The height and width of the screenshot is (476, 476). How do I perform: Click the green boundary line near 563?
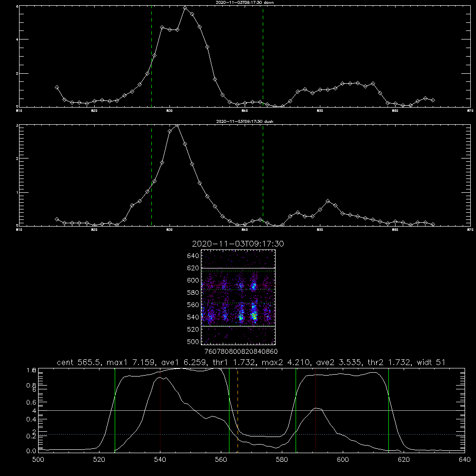[x=229, y=410]
